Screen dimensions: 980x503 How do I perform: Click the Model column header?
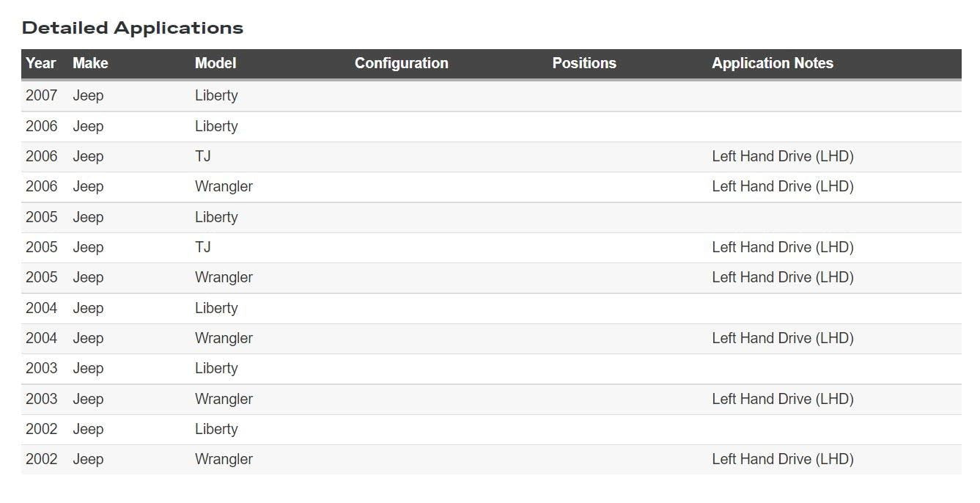(x=215, y=63)
